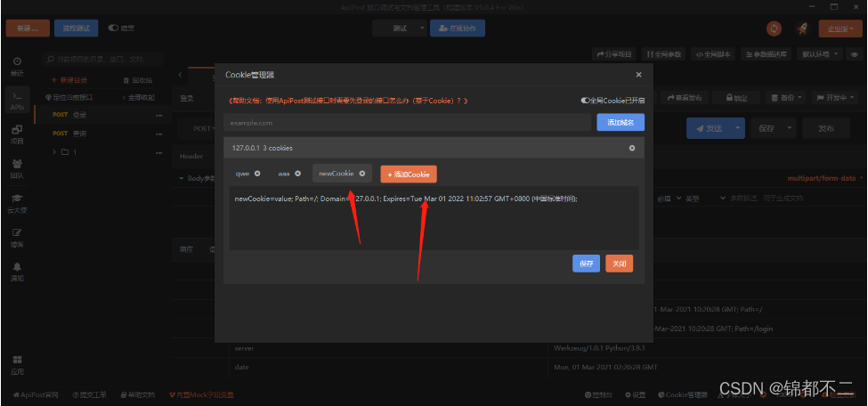Expand folder 1 in the API tree

(54, 151)
